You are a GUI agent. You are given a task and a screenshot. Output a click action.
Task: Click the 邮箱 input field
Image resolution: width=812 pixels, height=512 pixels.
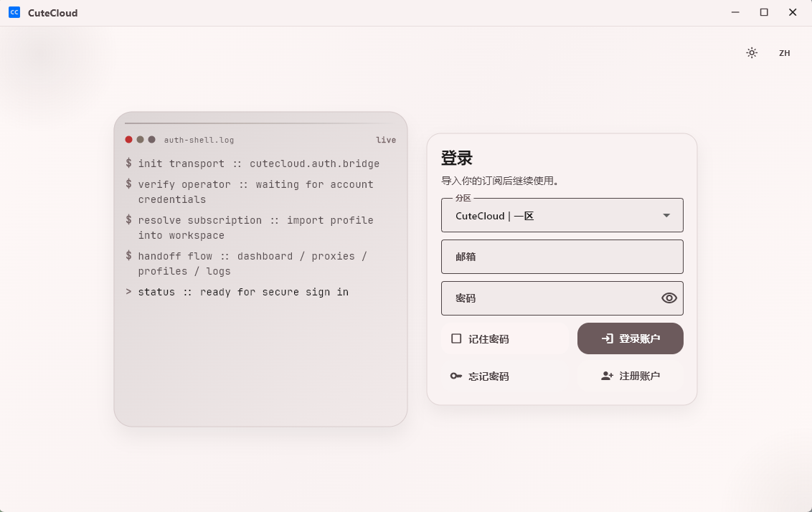coord(562,257)
